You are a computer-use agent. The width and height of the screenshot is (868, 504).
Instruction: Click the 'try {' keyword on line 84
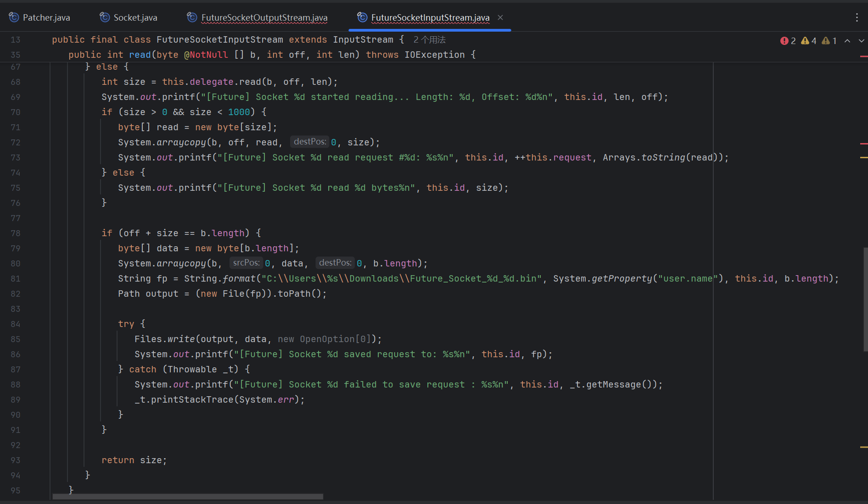pyautogui.click(x=132, y=324)
